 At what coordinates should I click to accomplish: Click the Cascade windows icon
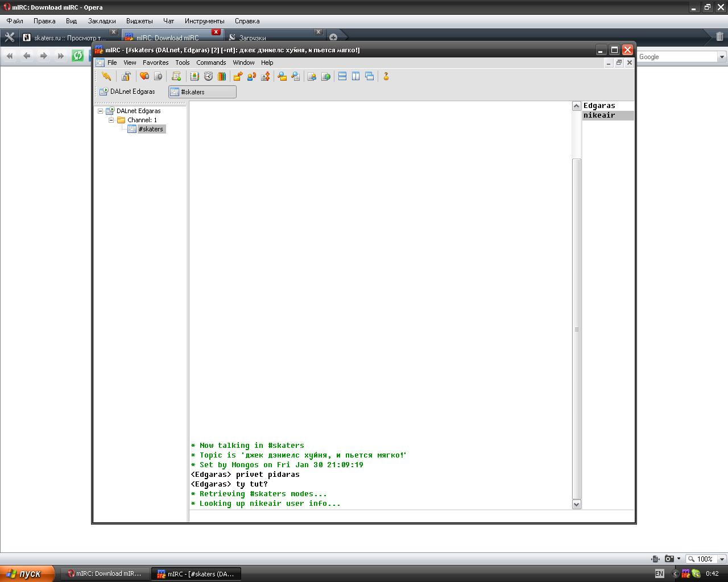point(370,76)
